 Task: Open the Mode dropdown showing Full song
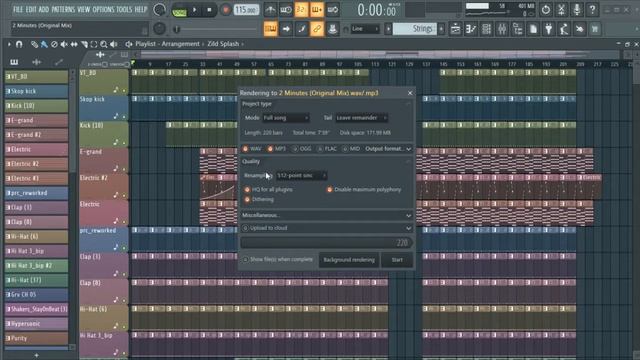(x=285, y=118)
